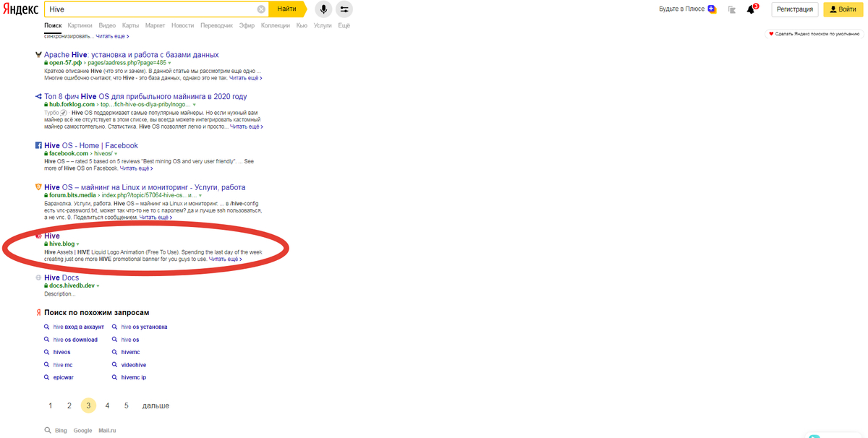Open the hive.blog green URL
868x438 pixels.
click(x=61, y=244)
